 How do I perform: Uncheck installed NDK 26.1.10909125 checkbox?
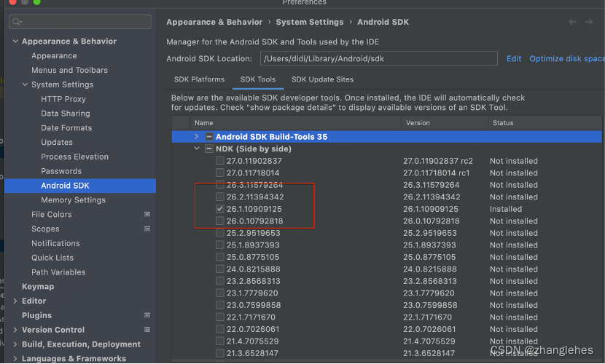click(220, 209)
